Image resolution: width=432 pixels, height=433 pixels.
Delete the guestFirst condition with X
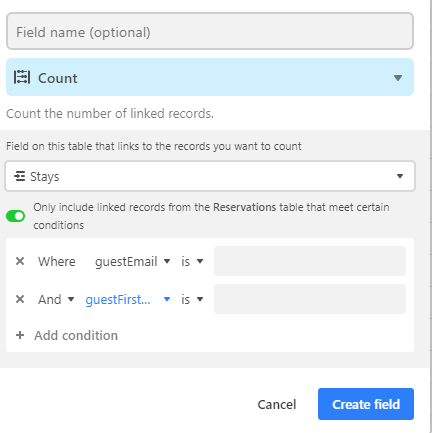[20, 299]
